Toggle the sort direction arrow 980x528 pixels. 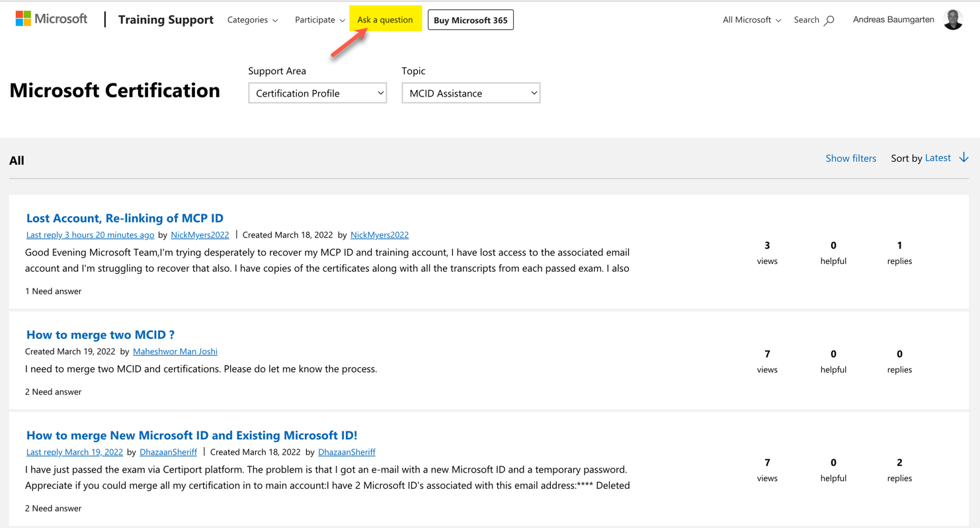coord(964,157)
